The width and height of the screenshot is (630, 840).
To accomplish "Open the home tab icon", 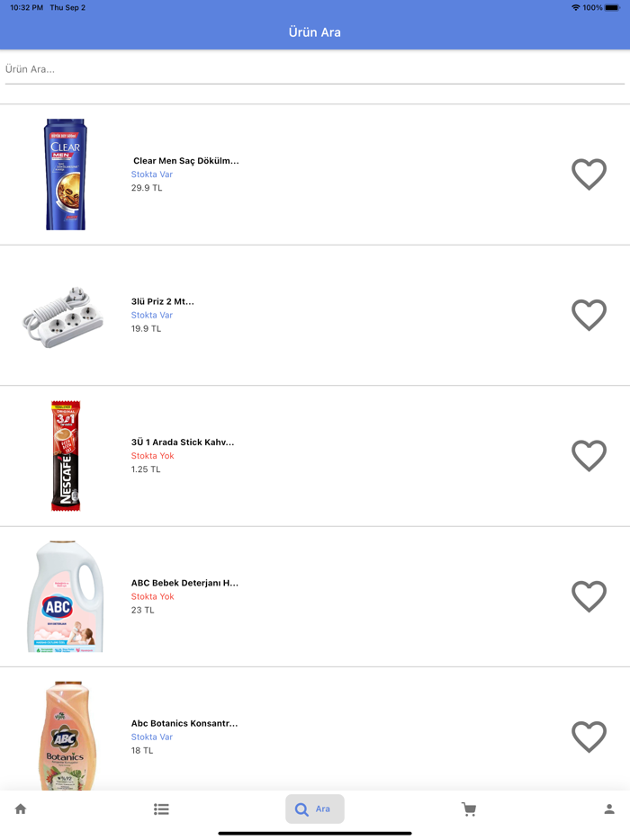I will (x=21, y=809).
